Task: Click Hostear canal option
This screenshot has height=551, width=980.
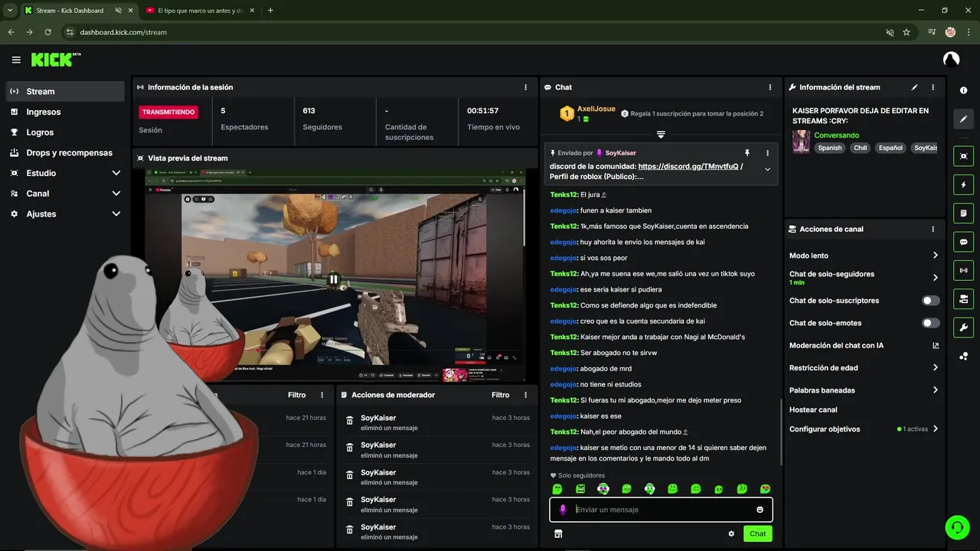Action: (813, 409)
